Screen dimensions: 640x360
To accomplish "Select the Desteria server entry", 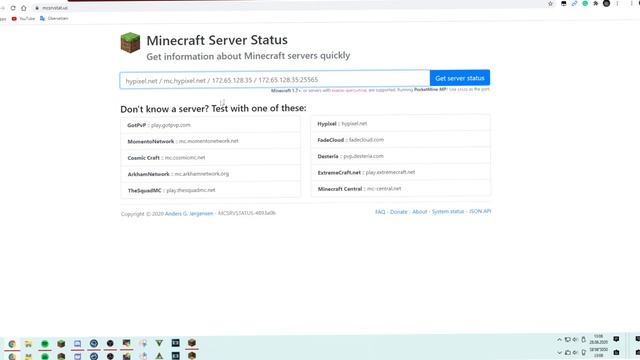I will coord(401,156).
